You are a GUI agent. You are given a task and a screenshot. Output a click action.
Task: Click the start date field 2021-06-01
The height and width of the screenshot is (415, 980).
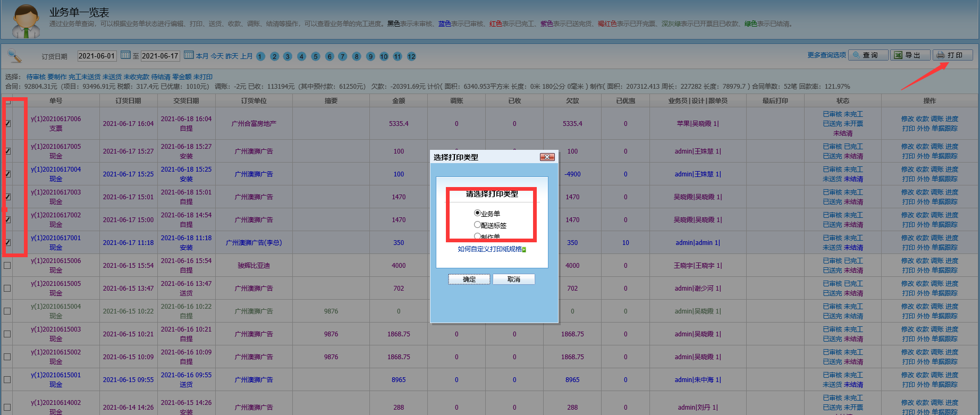click(97, 56)
